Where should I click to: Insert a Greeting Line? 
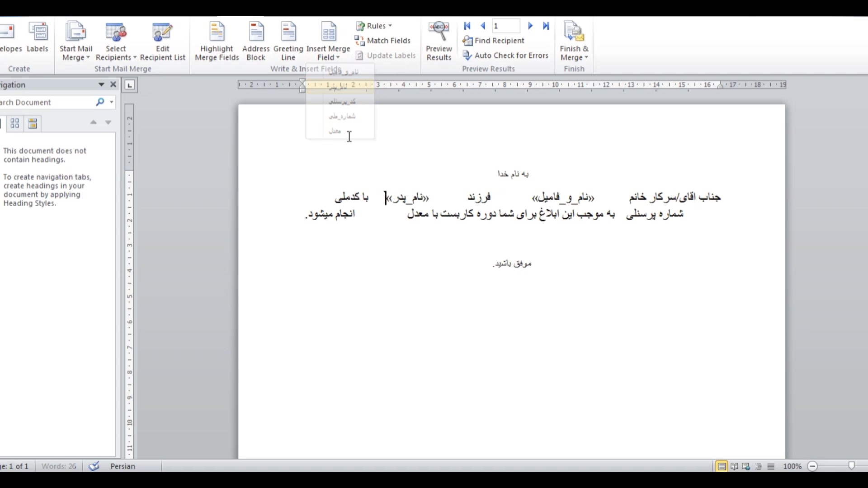tap(288, 42)
